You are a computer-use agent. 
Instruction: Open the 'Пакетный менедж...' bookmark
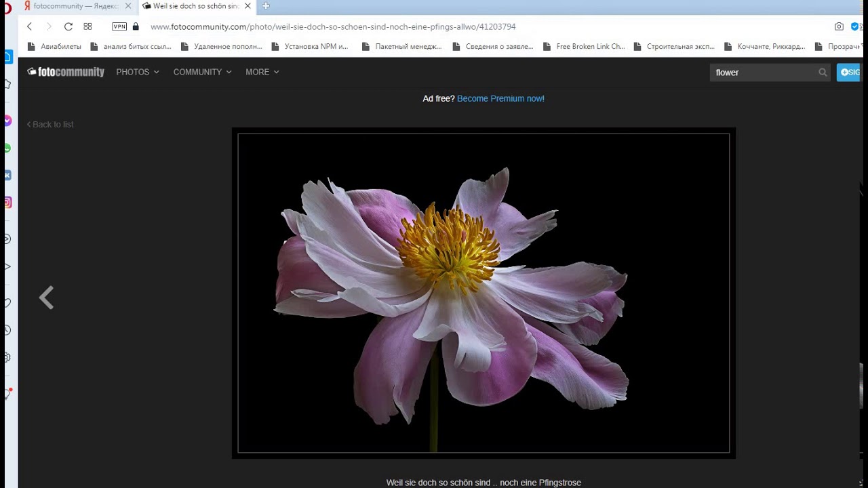pos(401,47)
